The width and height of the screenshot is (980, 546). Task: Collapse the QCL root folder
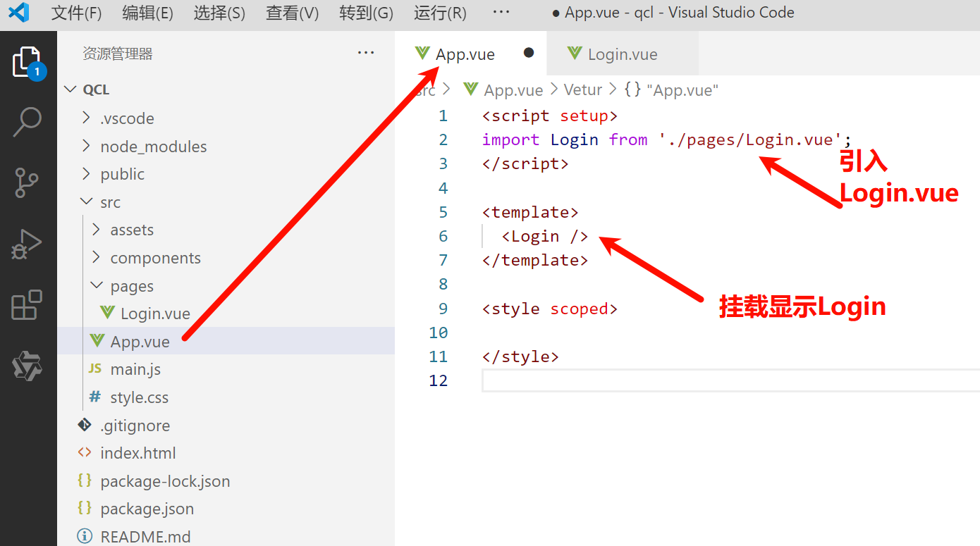click(x=69, y=89)
